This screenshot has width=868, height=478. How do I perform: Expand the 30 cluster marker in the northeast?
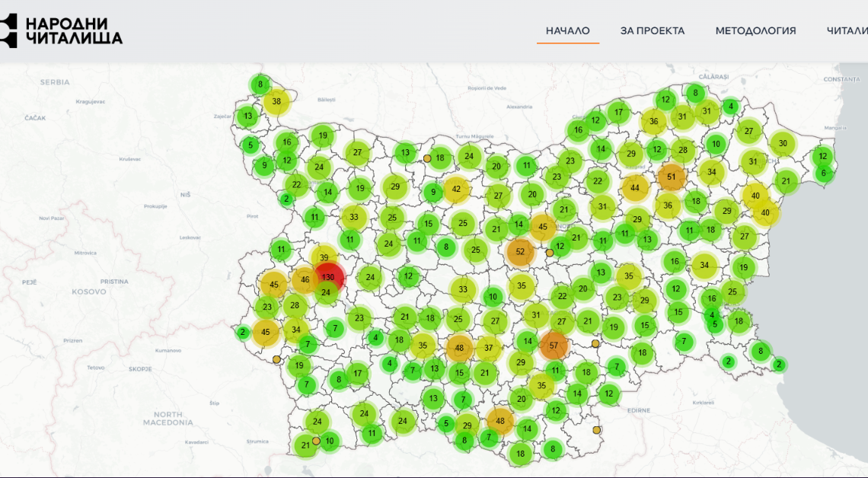point(782,143)
